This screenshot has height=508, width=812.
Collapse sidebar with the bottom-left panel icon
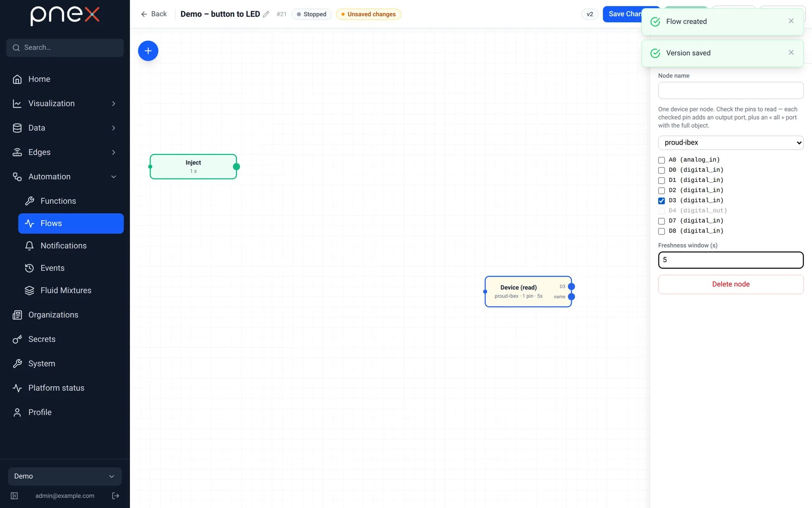14,496
